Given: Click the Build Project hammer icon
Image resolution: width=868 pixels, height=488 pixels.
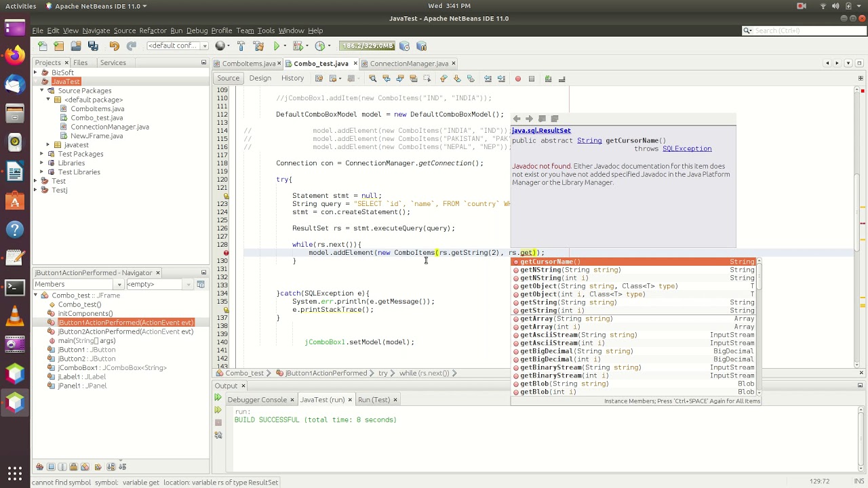Looking at the screenshot, I should [x=241, y=46].
